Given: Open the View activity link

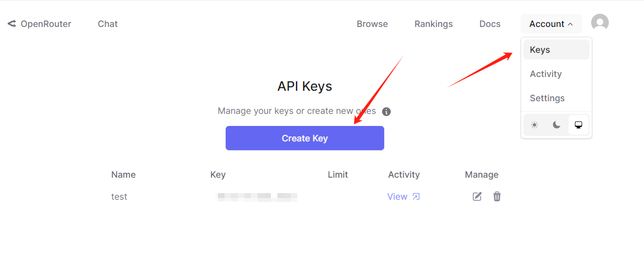Looking at the screenshot, I should point(397,196).
